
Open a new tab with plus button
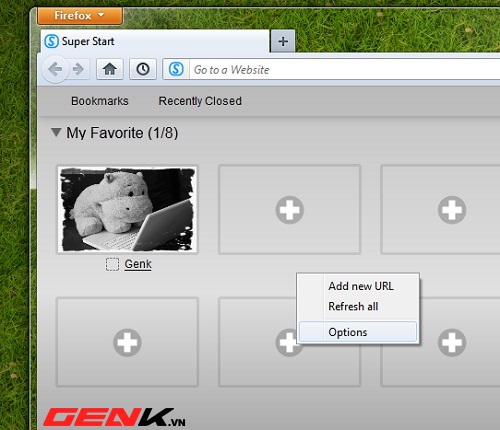283,41
